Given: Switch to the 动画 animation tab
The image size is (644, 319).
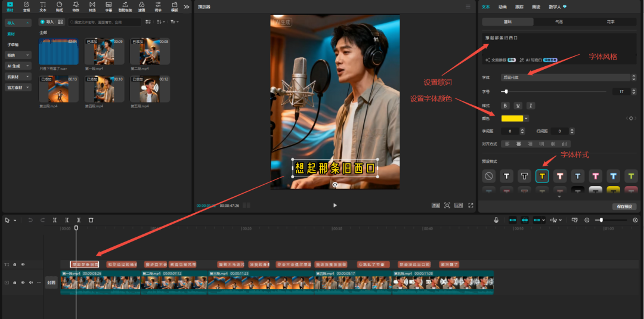Looking at the screenshot, I should point(502,7).
